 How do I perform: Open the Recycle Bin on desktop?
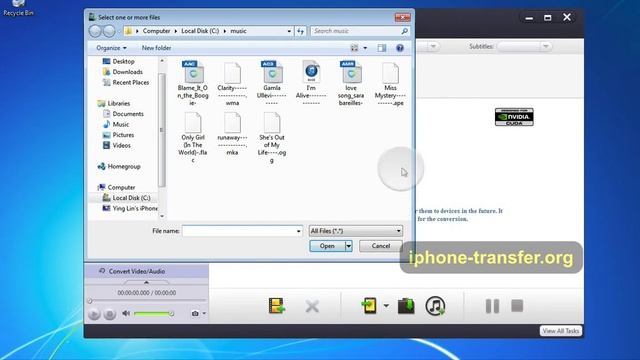[x=18, y=8]
